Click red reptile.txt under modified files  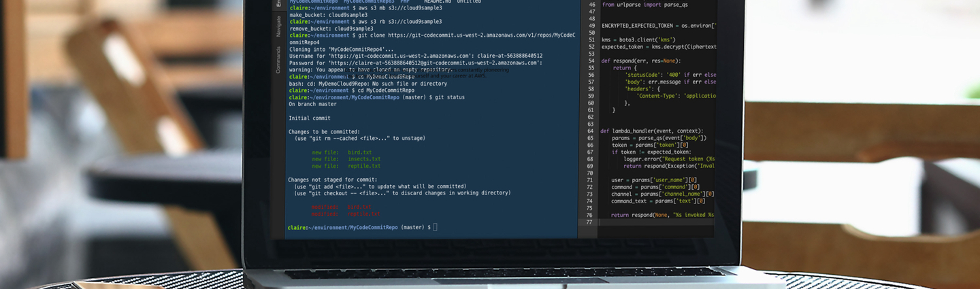pos(364,214)
